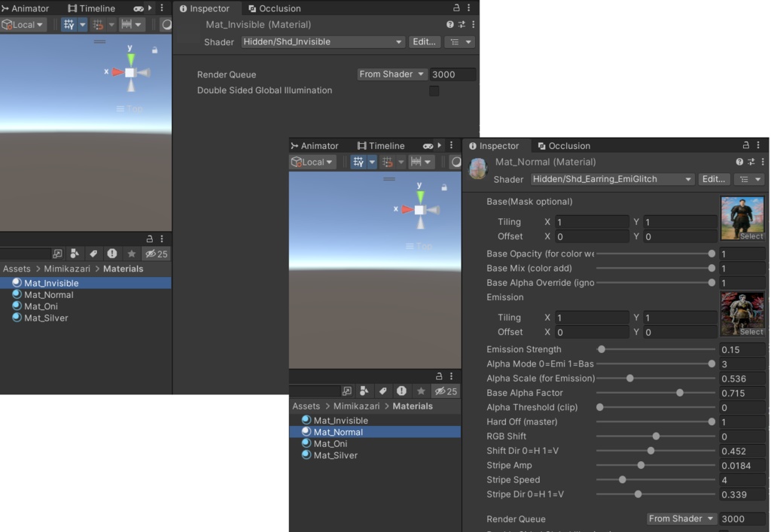Click error filter icon in front Project
This screenshot has width=771, height=532.
[402, 391]
